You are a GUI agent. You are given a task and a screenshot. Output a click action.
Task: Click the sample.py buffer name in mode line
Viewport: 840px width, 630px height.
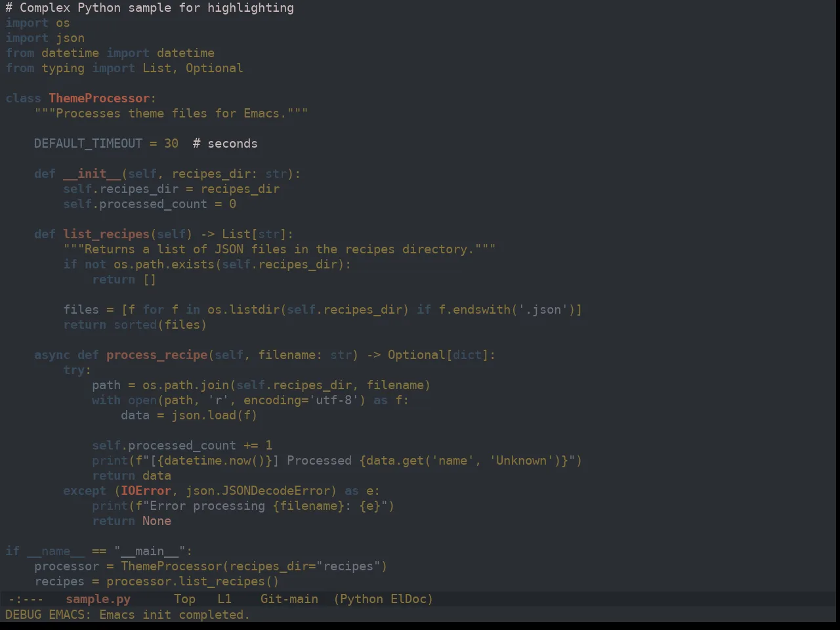pyautogui.click(x=98, y=599)
